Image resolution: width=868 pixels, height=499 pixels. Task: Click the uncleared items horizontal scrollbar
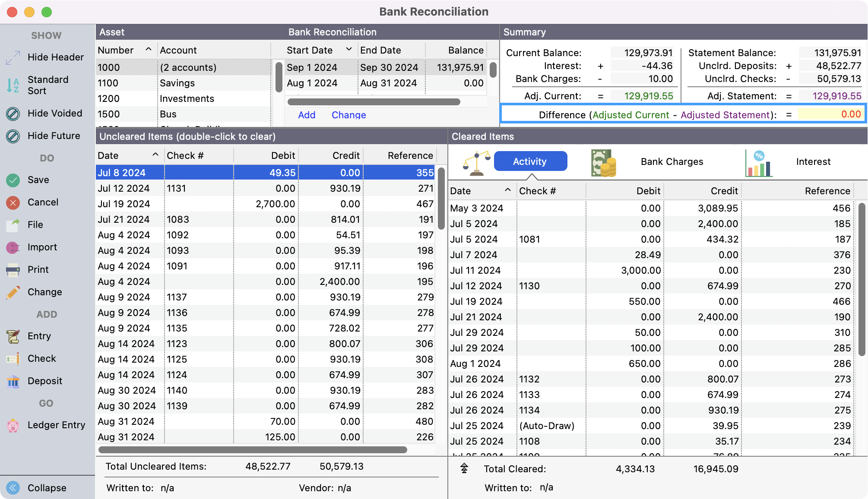(253, 450)
